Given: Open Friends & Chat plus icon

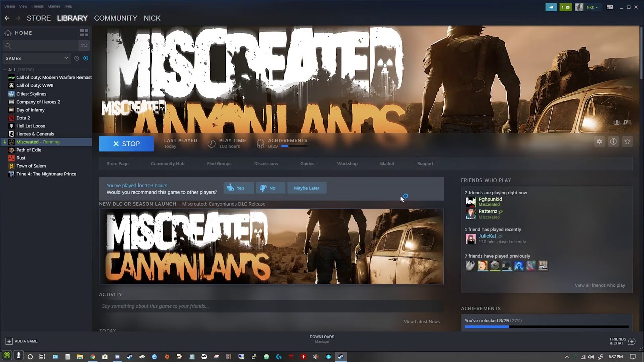Looking at the screenshot, I should click(632, 341).
